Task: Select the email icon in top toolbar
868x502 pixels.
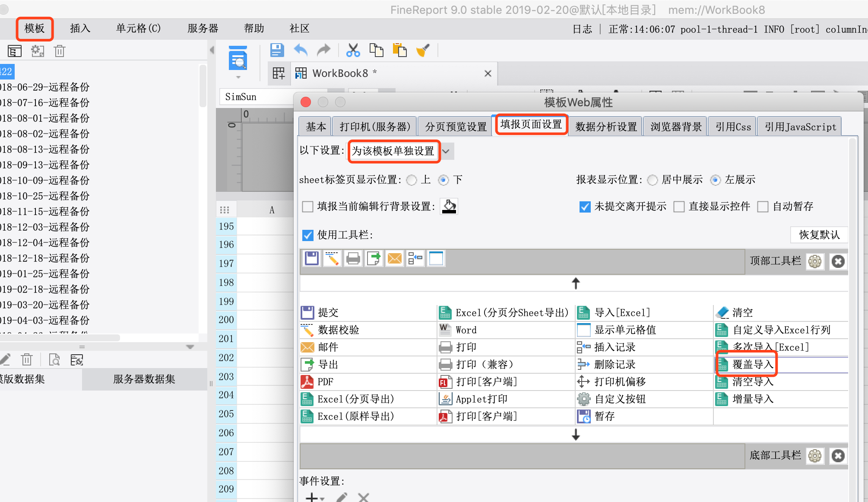Action: (395, 259)
